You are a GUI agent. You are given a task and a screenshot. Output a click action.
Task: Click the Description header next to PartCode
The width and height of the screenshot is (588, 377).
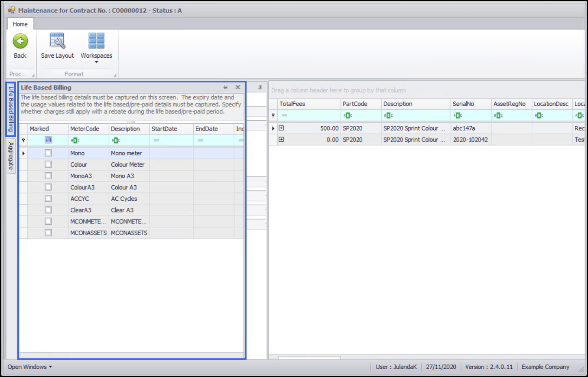point(416,104)
